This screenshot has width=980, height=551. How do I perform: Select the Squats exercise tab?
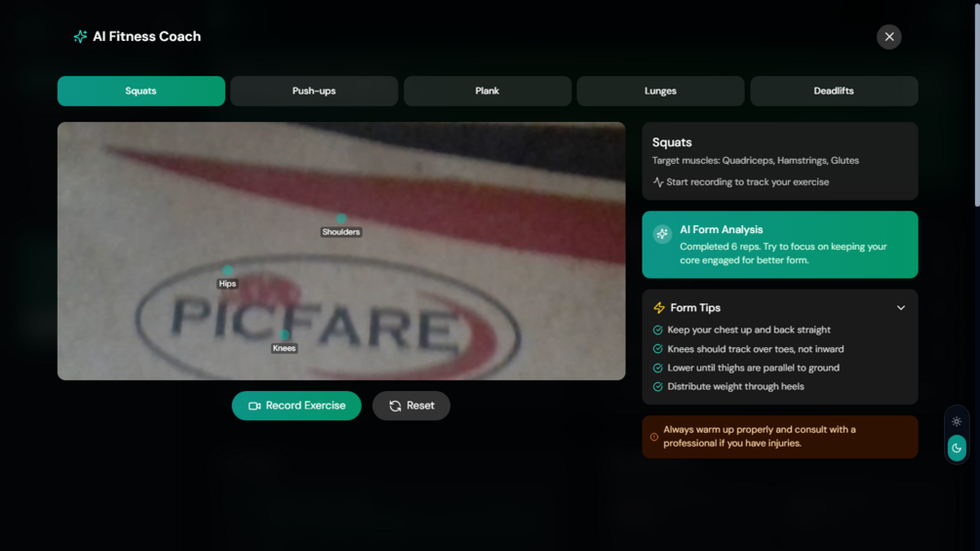pos(141,92)
